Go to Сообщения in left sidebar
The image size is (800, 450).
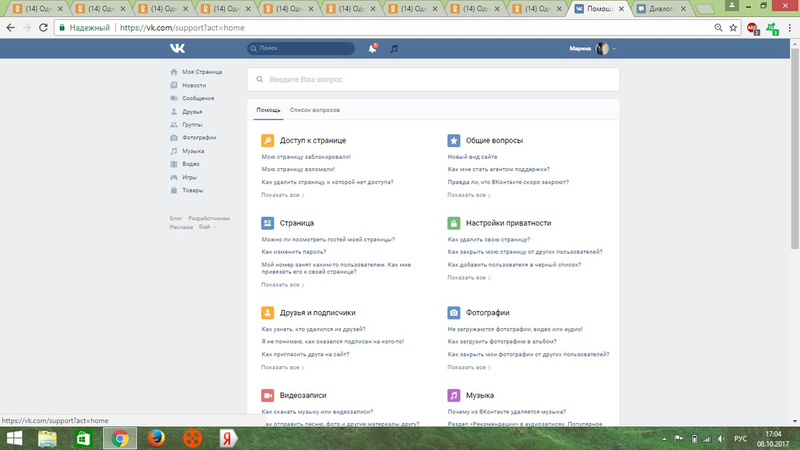tap(197, 98)
